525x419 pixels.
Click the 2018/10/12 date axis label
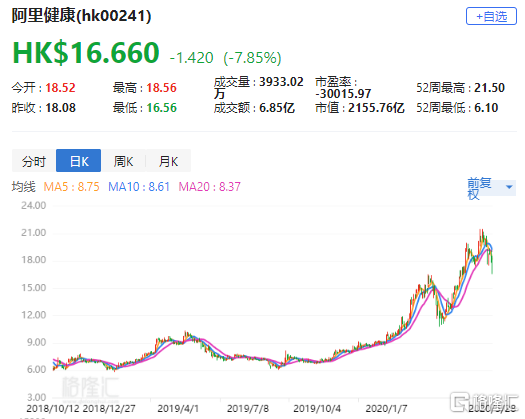tap(53, 409)
